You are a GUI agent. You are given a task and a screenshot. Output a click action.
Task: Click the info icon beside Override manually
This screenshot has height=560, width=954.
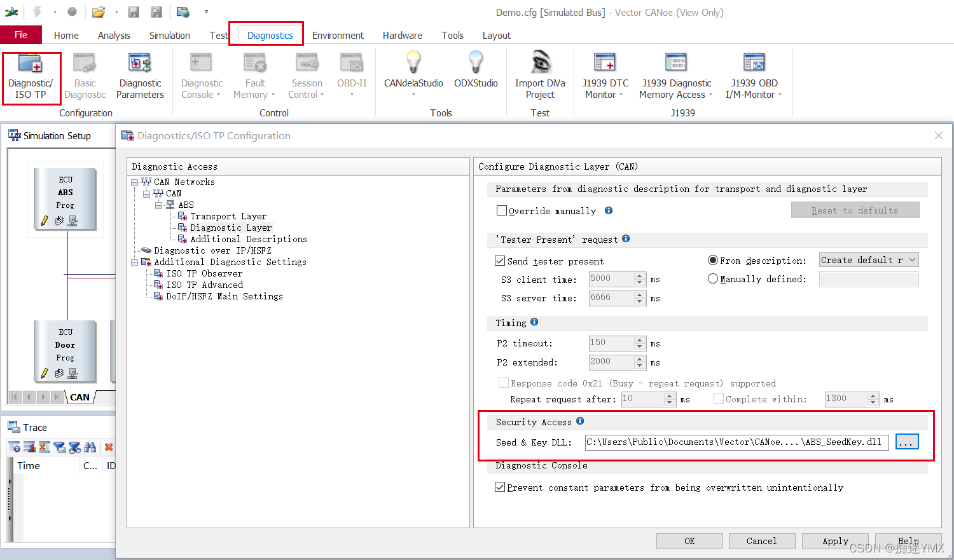[609, 210]
